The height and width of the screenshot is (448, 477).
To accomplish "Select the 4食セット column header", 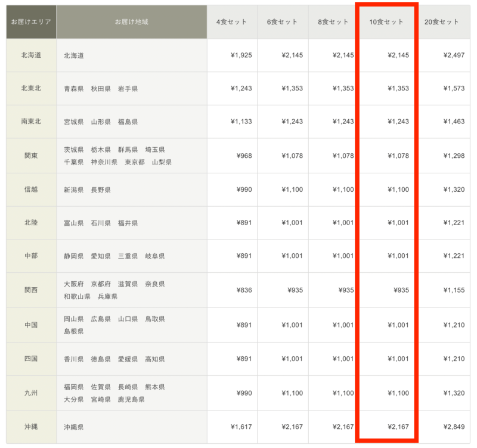I will pos(232,22).
